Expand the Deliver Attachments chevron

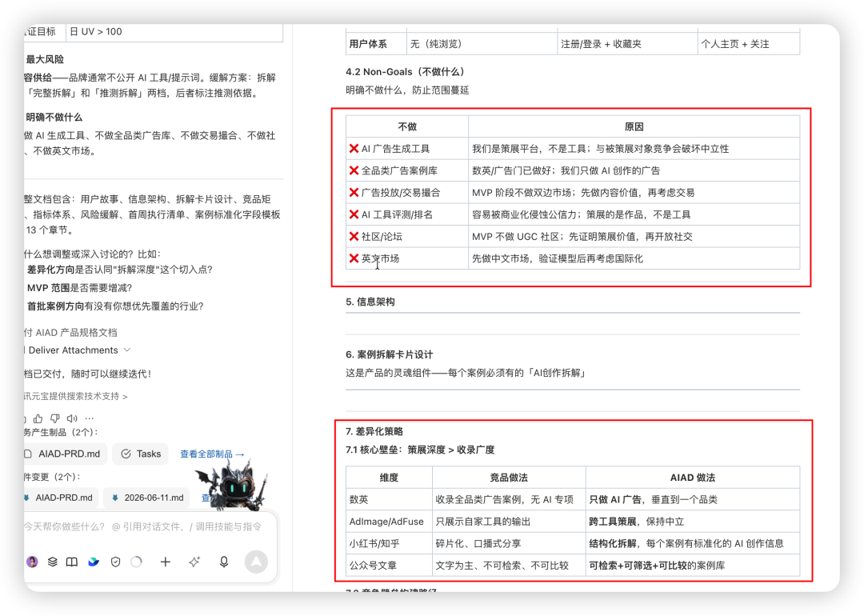point(127,350)
